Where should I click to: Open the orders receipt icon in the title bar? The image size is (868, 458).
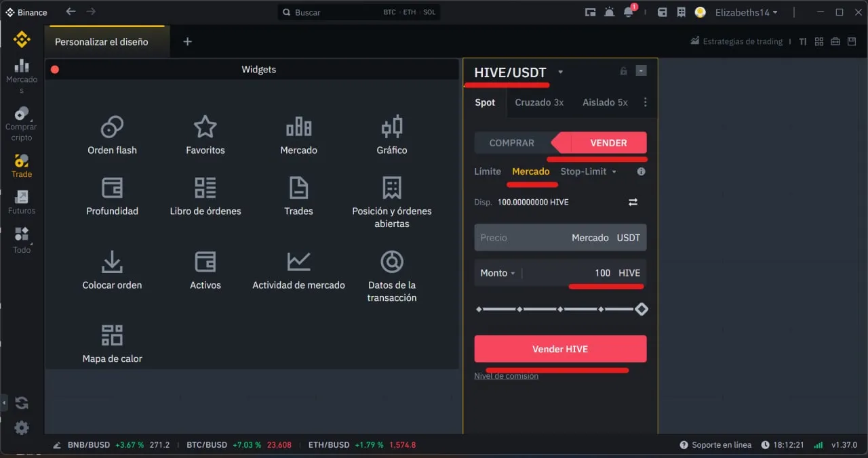point(681,12)
